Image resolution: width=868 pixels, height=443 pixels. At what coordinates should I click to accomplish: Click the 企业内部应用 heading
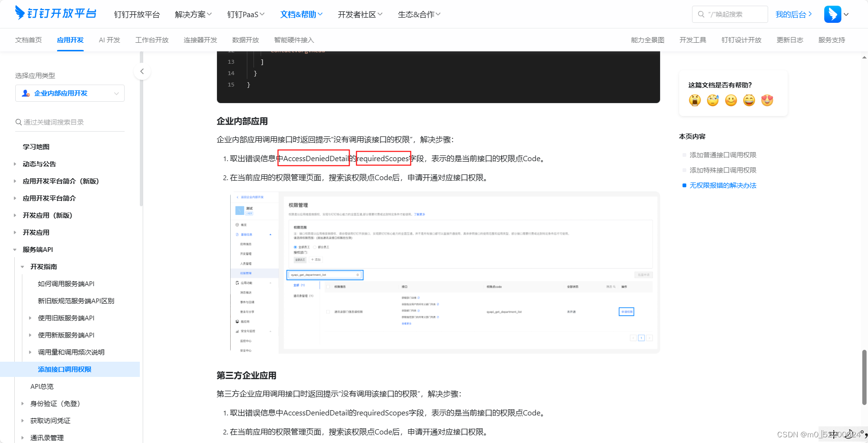[242, 121]
